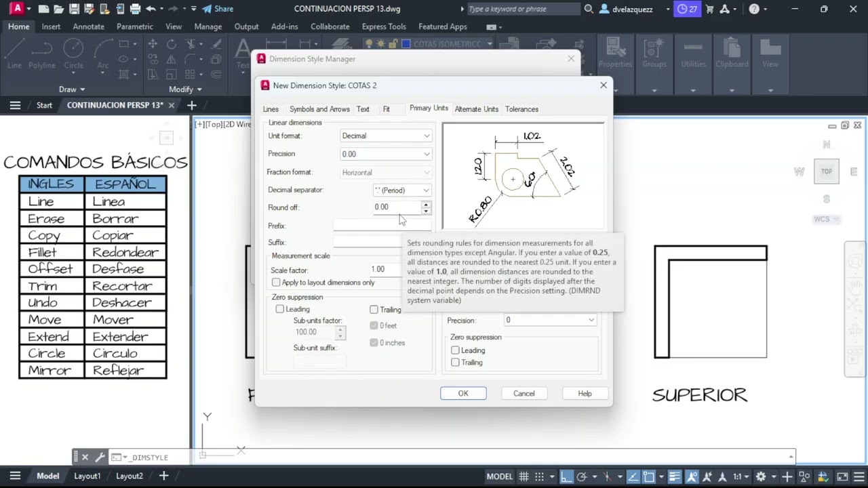This screenshot has height=488, width=868.
Task: Increase the Round off value with up arrow
Action: pos(426,204)
